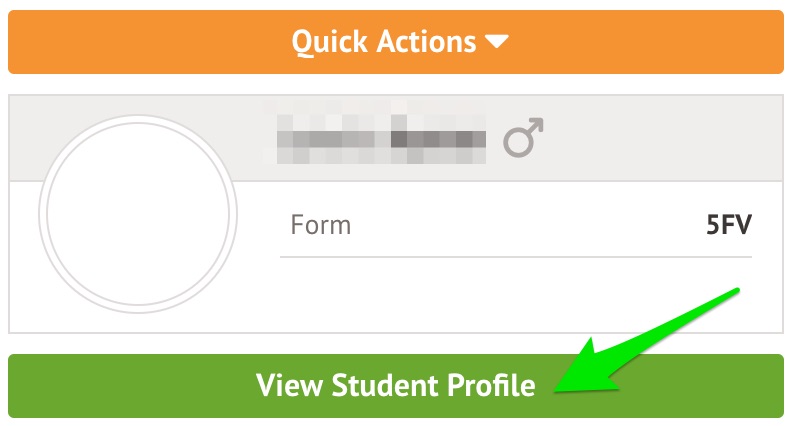Click the grey student card header bar
Screen dimensions: 798x426
396,138
